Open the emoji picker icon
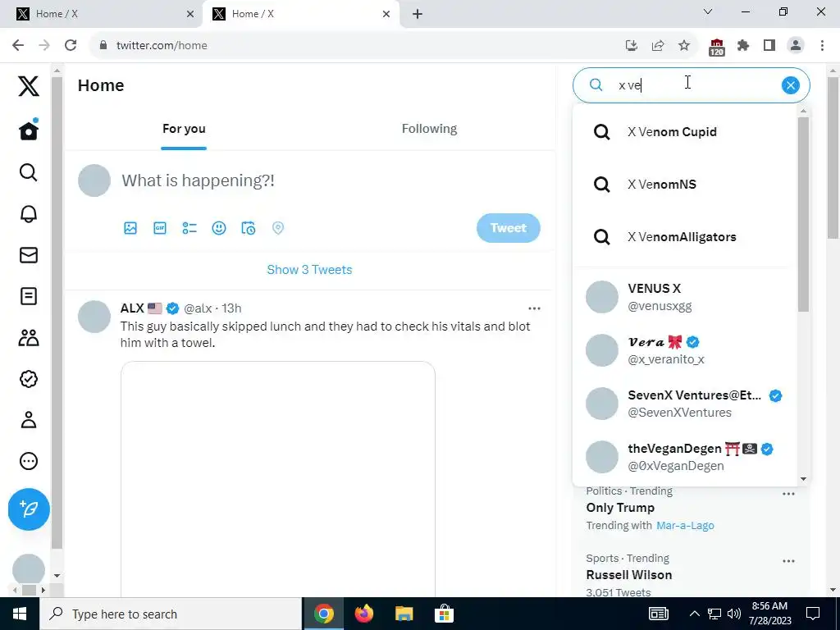The height and width of the screenshot is (630, 840). click(x=218, y=228)
